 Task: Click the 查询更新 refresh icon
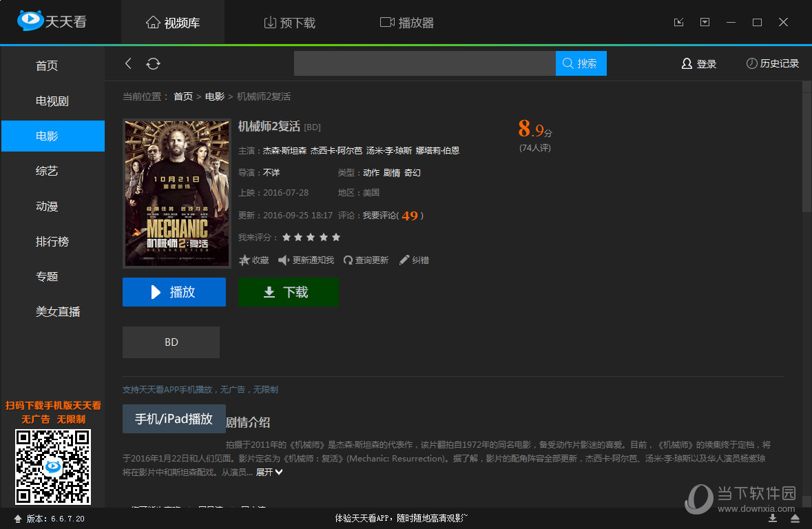[348, 260]
